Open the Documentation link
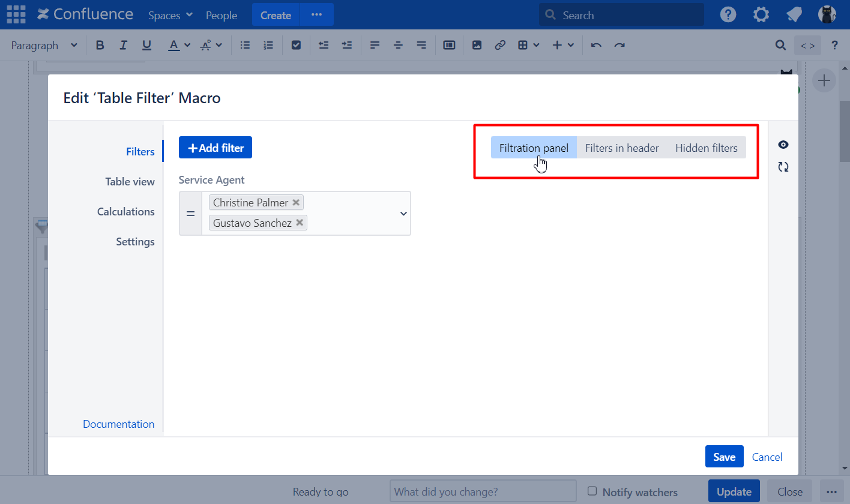Screen dimensions: 850x504 click(x=118, y=424)
